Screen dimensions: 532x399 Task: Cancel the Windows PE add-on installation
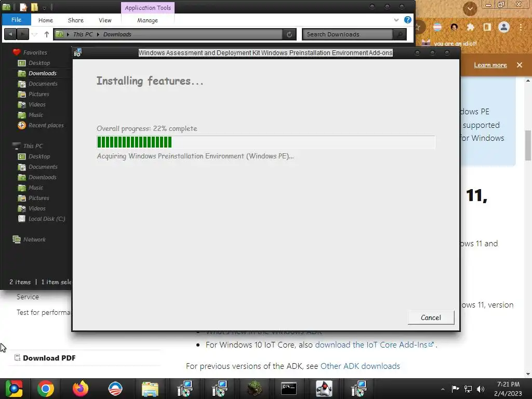click(431, 317)
